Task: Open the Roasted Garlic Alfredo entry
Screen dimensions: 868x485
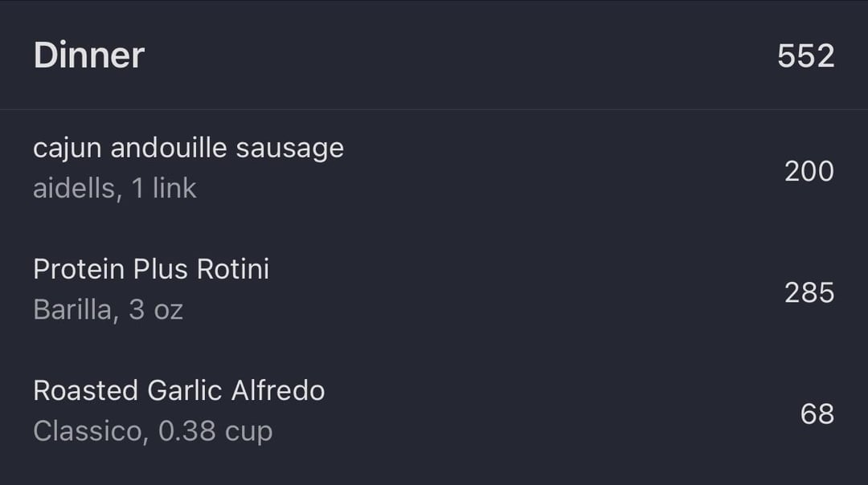Action: coord(434,412)
